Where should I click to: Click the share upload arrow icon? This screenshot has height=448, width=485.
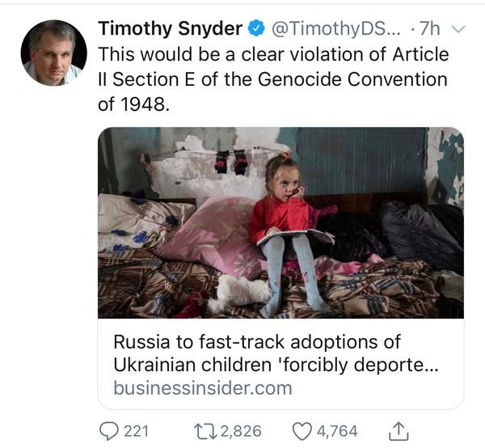(399, 430)
